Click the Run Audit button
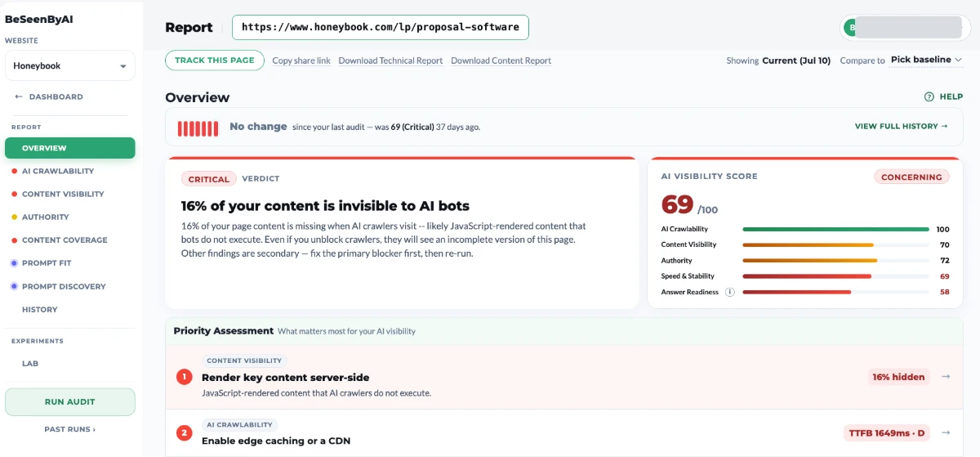980x457 pixels. tap(70, 401)
